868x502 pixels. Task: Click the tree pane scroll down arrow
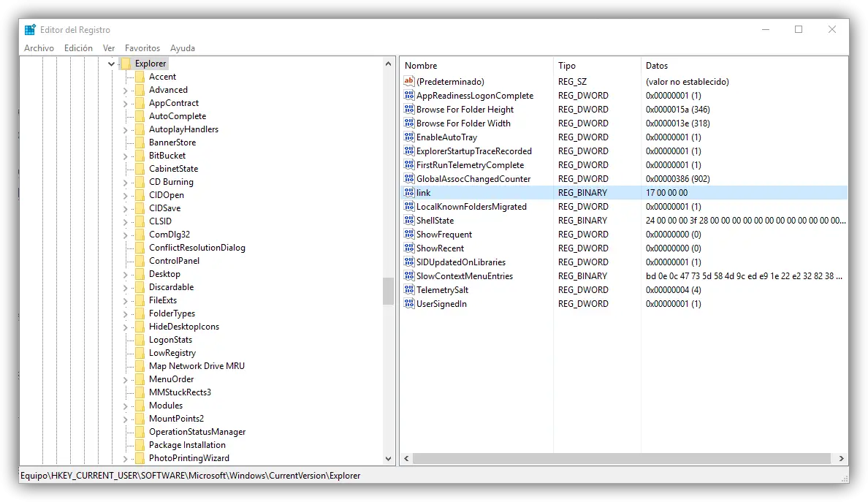[x=388, y=458]
